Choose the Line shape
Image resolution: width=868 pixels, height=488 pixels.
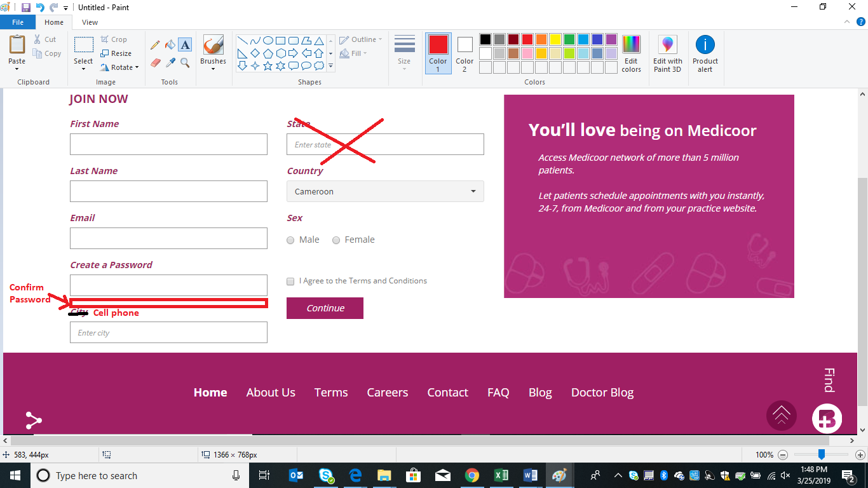click(x=242, y=40)
